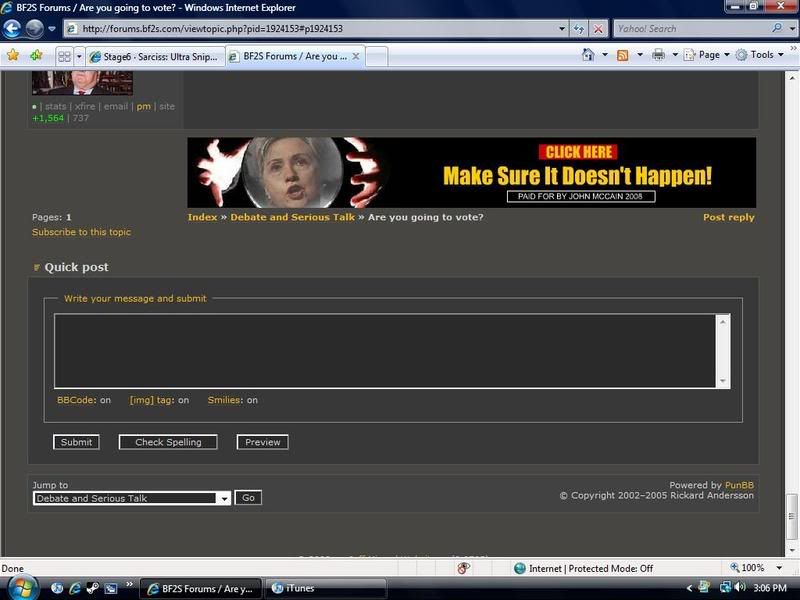This screenshot has width=800, height=600.
Task: Open the Jump to forum dropdown
Action: [x=132, y=498]
